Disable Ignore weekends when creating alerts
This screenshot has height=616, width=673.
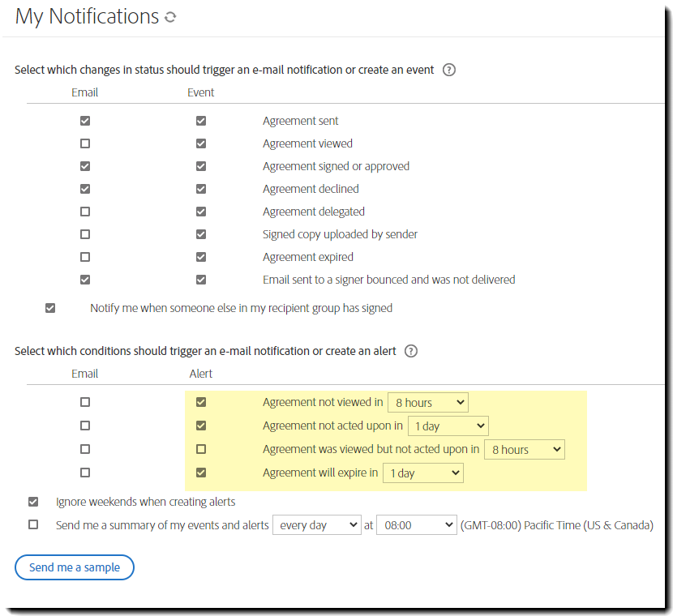coord(33,501)
